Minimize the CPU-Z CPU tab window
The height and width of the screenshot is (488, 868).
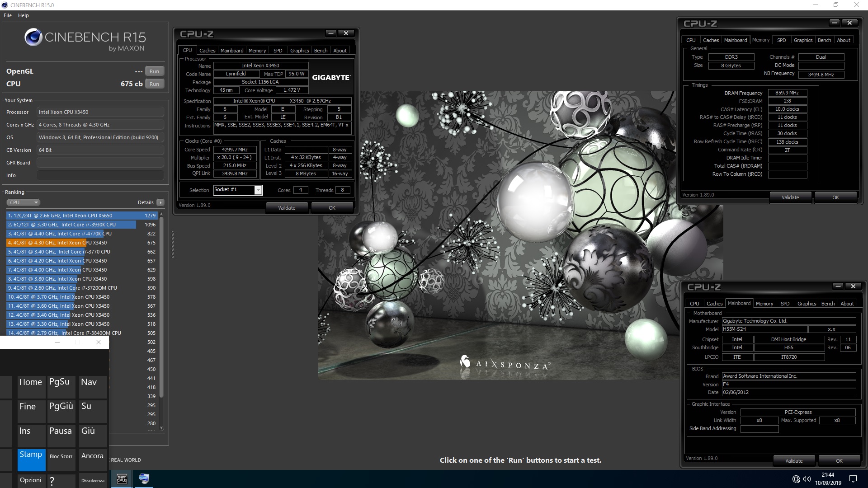click(331, 33)
